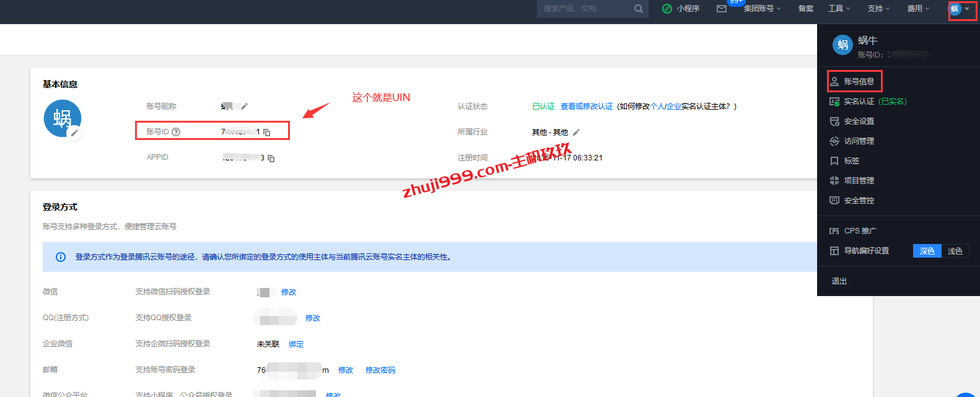Open the 小程序 mini program icon
The height and width of the screenshot is (397, 980).
[667, 9]
